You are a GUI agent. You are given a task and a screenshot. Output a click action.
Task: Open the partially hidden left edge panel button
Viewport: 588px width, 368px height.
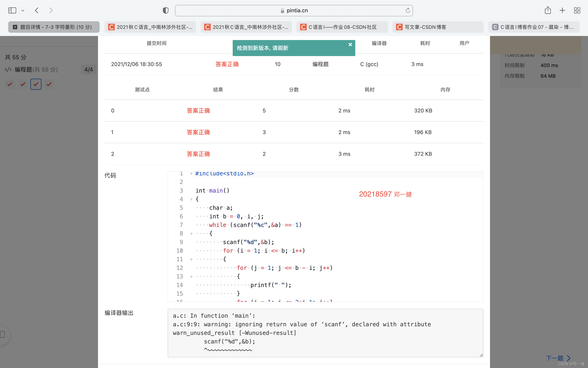point(3,335)
